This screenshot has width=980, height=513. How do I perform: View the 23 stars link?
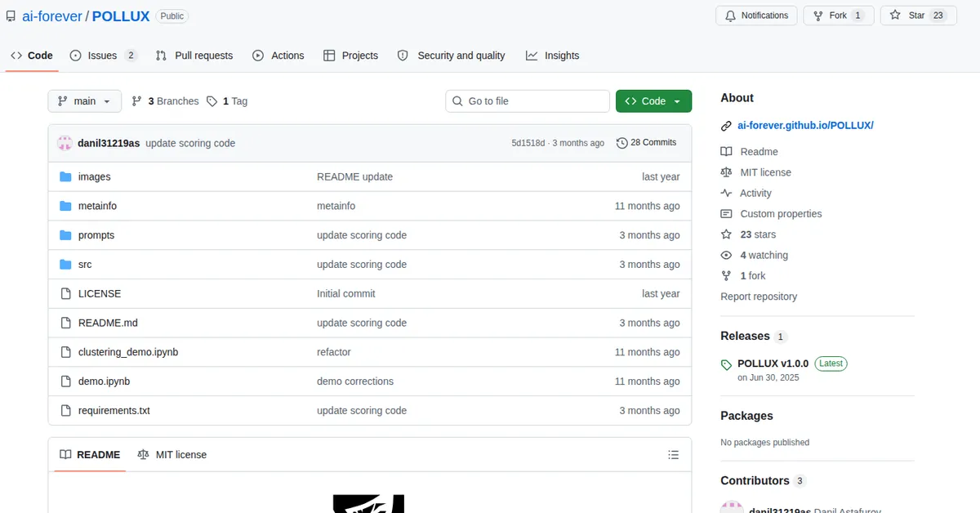(x=758, y=234)
